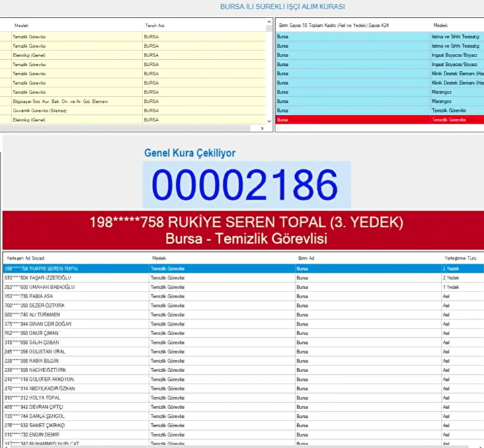484x448 pixels.
Task: Select the row 'SİNAN CEM DOĞAN'
Action: (243, 324)
